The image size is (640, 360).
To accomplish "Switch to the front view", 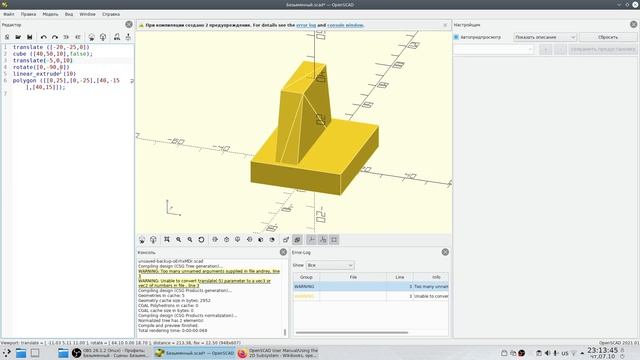I will pos(260,240).
